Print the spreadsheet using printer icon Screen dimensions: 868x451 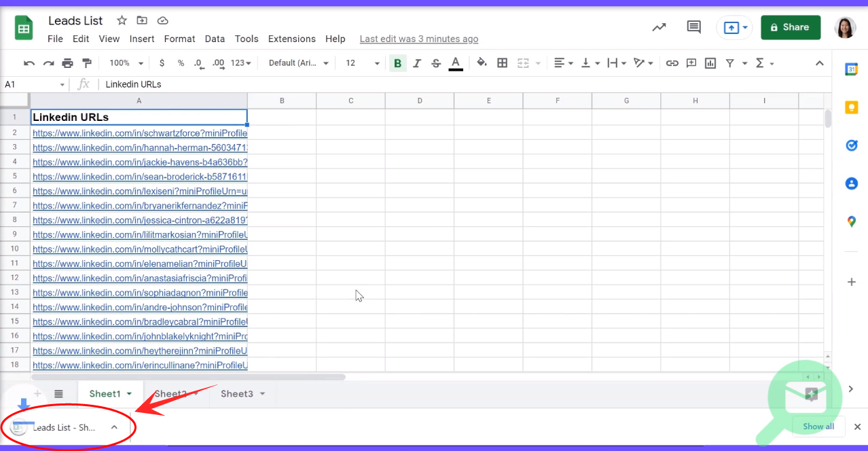67,63
